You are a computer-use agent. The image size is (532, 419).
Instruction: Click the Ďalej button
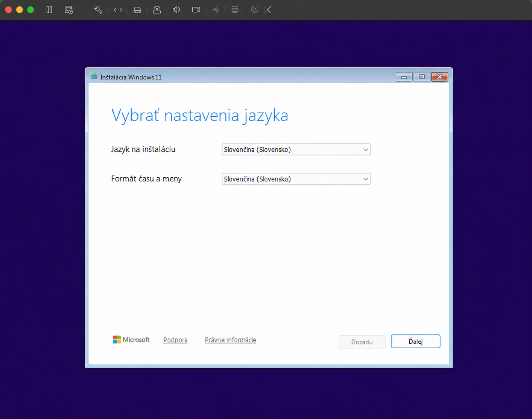[x=415, y=341]
